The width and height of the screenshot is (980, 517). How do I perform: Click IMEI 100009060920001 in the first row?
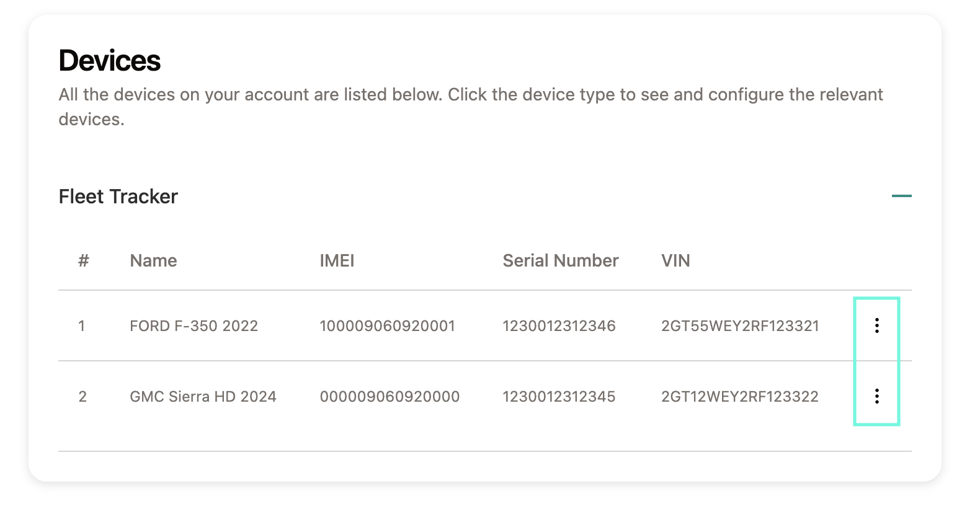[x=387, y=325]
